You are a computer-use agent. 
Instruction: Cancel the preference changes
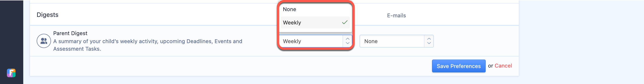point(503,66)
